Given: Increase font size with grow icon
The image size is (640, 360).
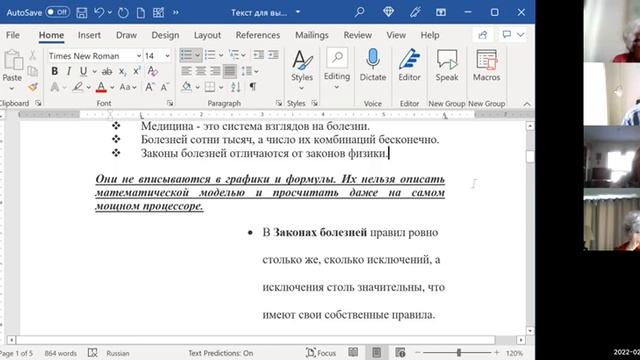Looking at the screenshot, I should pyautogui.click(x=149, y=87).
